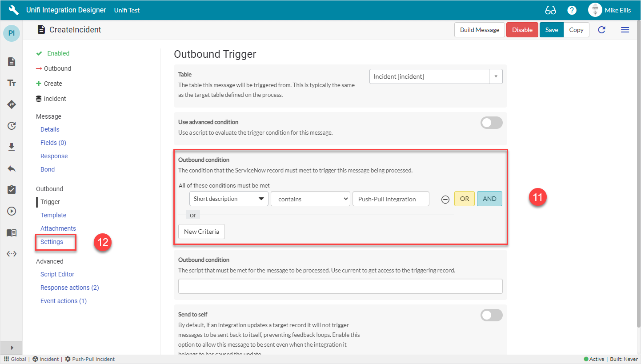The height and width of the screenshot is (364, 641).
Task: Open the Short description field dropdown
Action: [228, 199]
